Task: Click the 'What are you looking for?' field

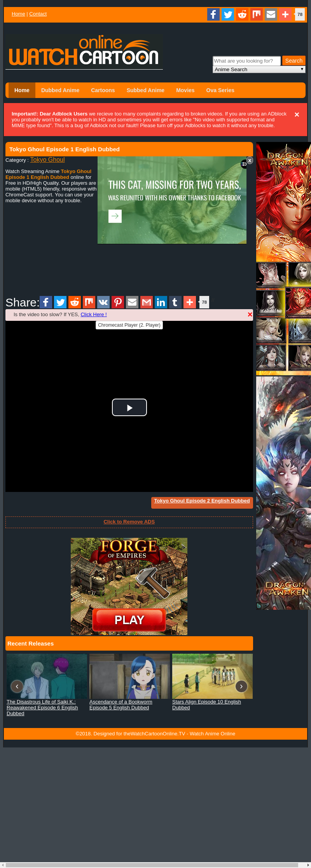Action: pos(246,61)
